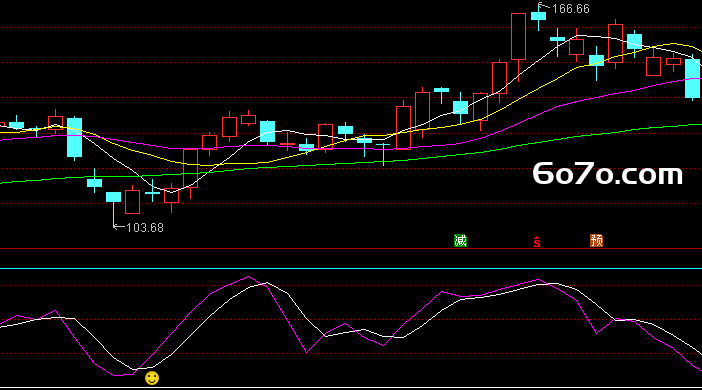
Task: Click the white line at the bottom edge
Action: (351, 388)
